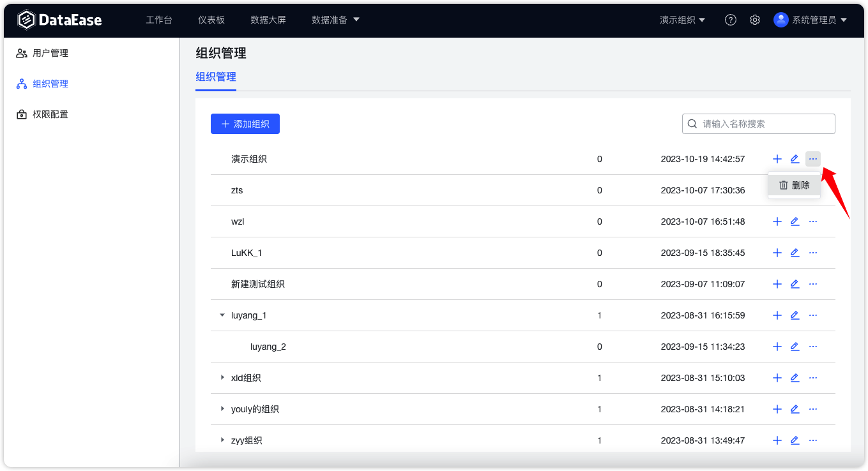The width and height of the screenshot is (868, 471).
Task: Add child organization to LuKK_1
Action: tap(777, 253)
